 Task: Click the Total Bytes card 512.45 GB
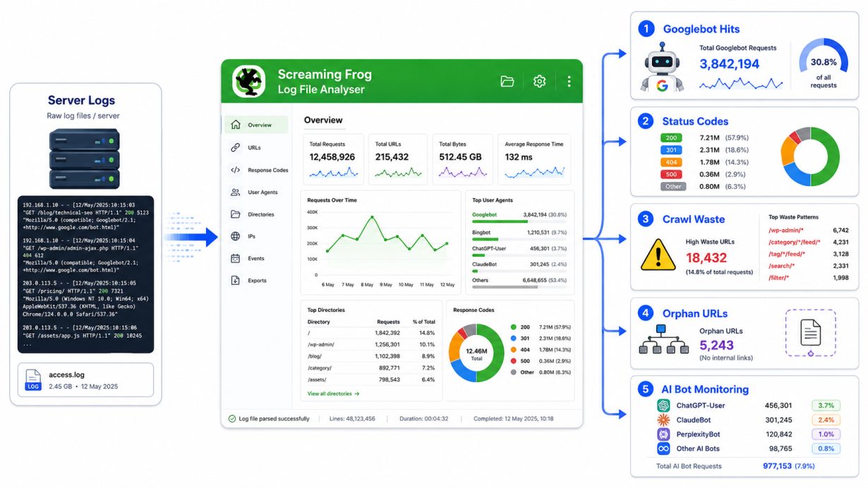(x=462, y=159)
